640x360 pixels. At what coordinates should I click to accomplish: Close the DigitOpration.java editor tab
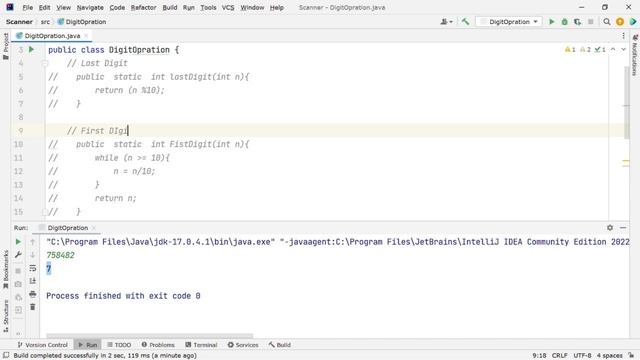pos(86,36)
